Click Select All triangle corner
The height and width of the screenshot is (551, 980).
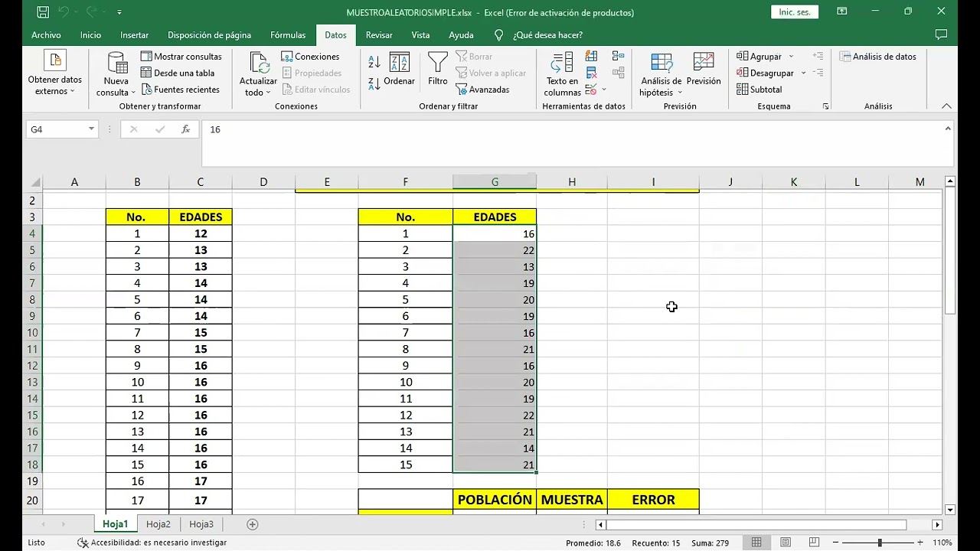click(35, 182)
